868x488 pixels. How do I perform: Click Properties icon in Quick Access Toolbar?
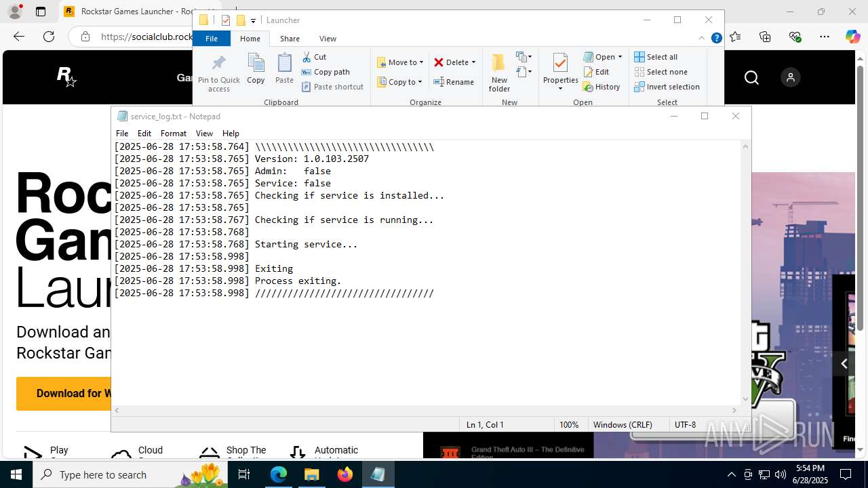(x=226, y=20)
